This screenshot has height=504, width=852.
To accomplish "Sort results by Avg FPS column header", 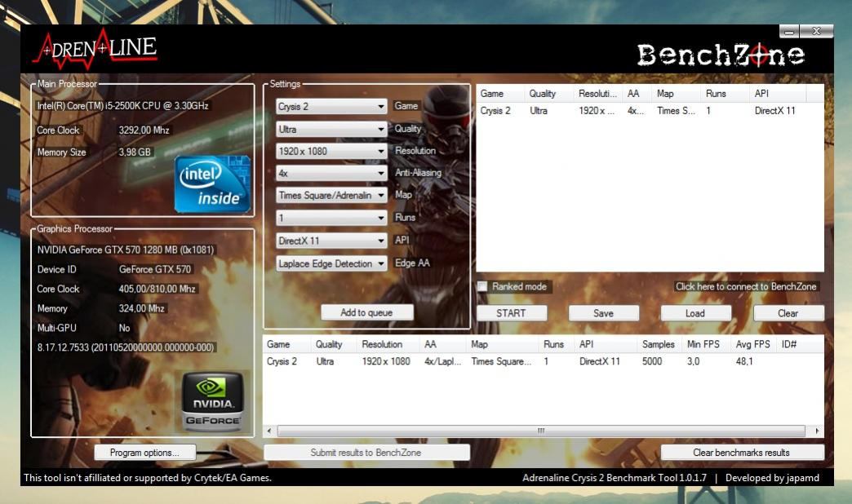I will tap(753, 344).
